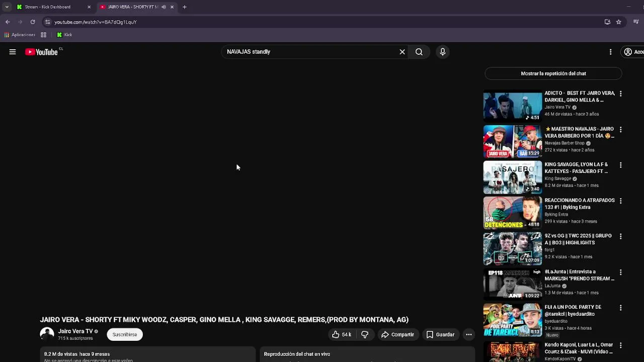Screen dimensions: 644x362
Task: Dislike the video with thumbs-down
Action: tap(365, 334)
